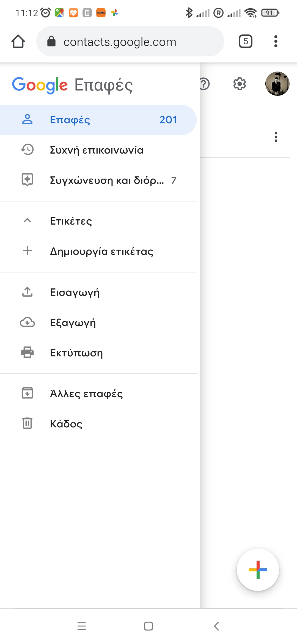Open the Κάδος trash item

(66, 424)
